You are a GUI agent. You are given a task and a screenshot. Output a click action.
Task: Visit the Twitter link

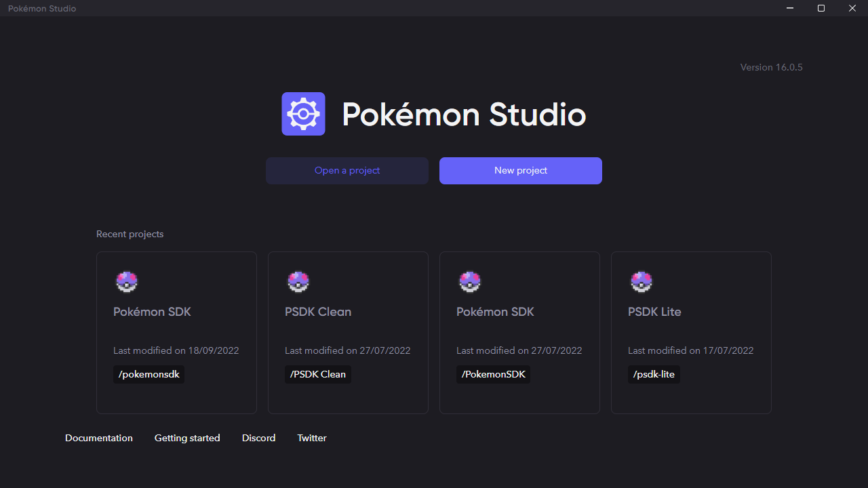[x=312, y=438]
